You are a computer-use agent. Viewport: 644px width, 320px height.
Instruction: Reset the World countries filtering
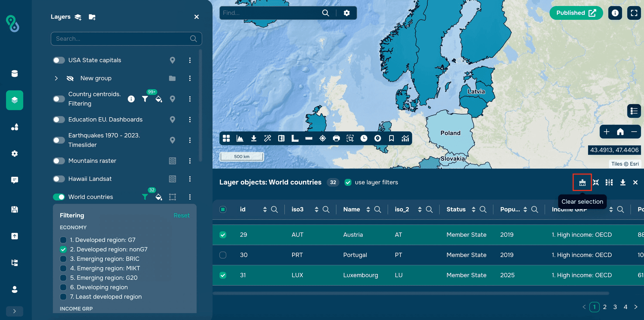tap(181, 215)
